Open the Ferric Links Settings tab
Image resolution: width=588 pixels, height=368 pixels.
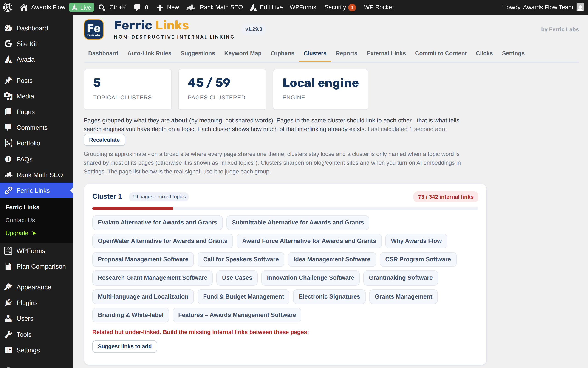click(513, 53)
